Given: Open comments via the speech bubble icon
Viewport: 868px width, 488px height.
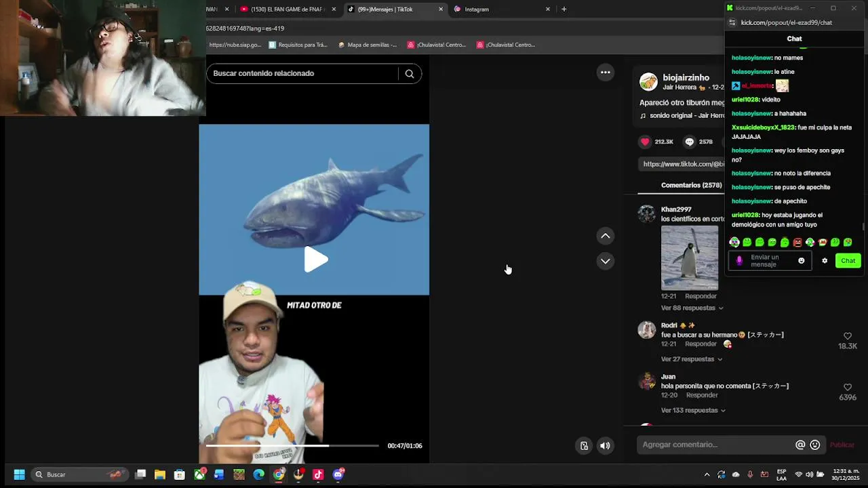Looking at the screenshot, I should pos(690,142).
